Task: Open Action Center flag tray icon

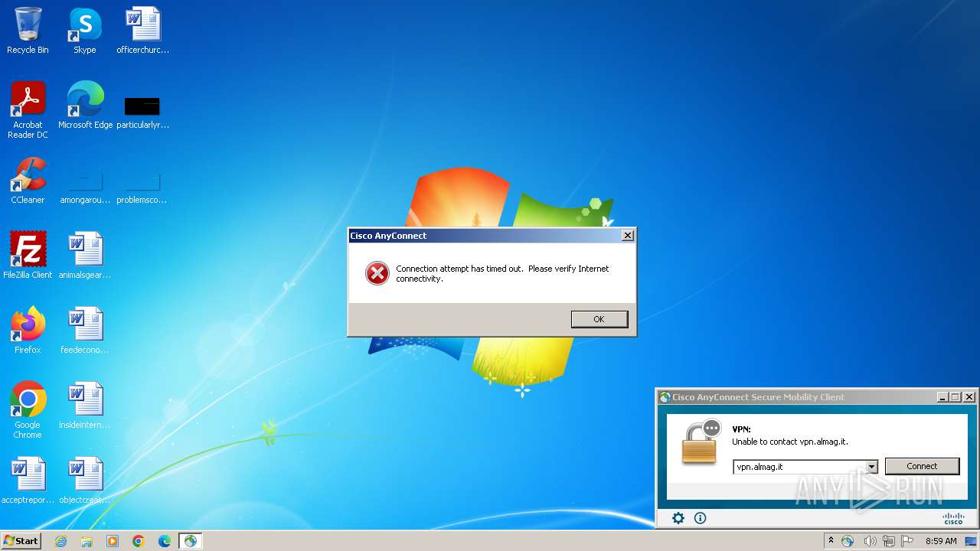Action: tap(908, 541)
